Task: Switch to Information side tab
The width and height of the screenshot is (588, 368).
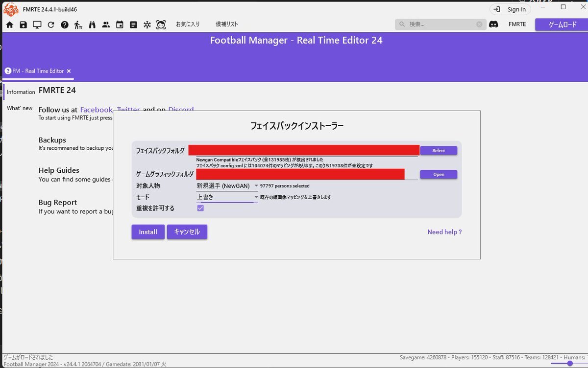Action: 21,92
